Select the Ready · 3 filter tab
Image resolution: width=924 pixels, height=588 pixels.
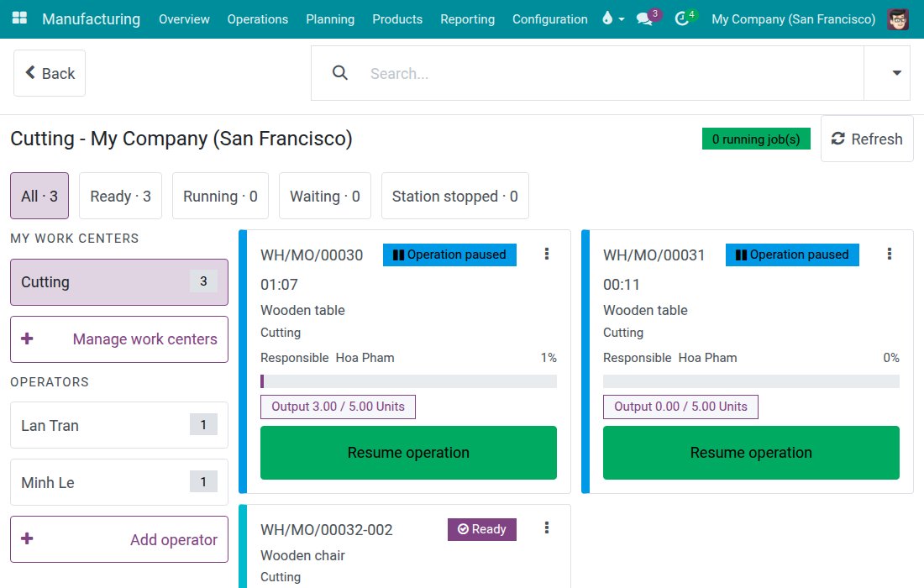point(120,196)
